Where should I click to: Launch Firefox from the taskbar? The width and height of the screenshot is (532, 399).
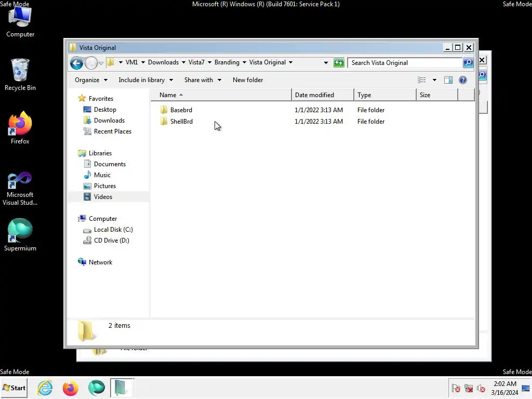click(x=70, y=388)
